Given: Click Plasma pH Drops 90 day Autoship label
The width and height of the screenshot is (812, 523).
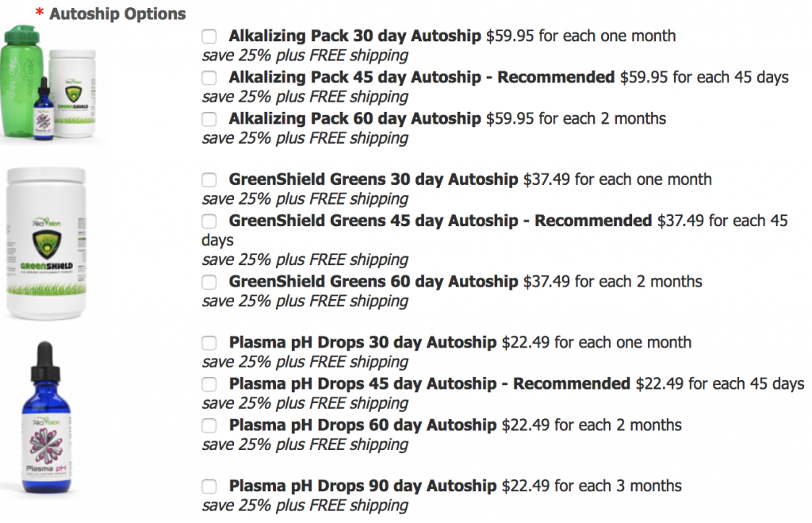Looking at the screenshot, I should [362, 486].
